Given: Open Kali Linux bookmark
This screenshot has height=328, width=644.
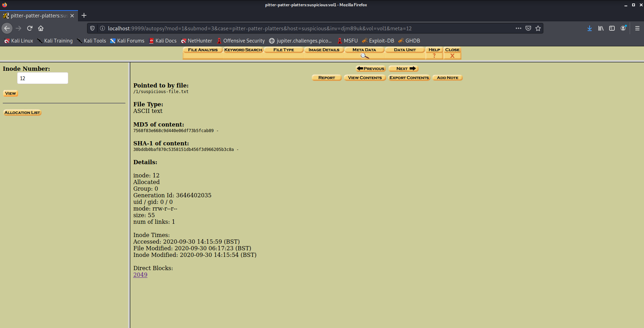Looking at the screenshot, I should point(18,41).
